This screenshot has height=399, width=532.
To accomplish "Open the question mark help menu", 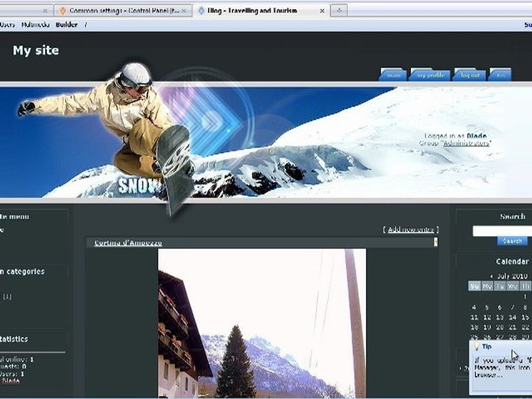I will pyautogui.click(x=85, y=25).
